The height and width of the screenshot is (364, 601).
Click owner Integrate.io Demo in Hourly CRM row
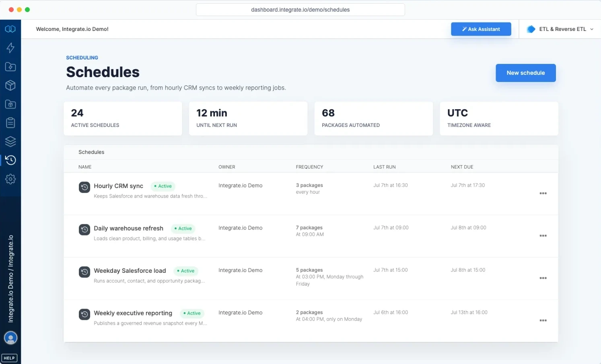(241, 186)
